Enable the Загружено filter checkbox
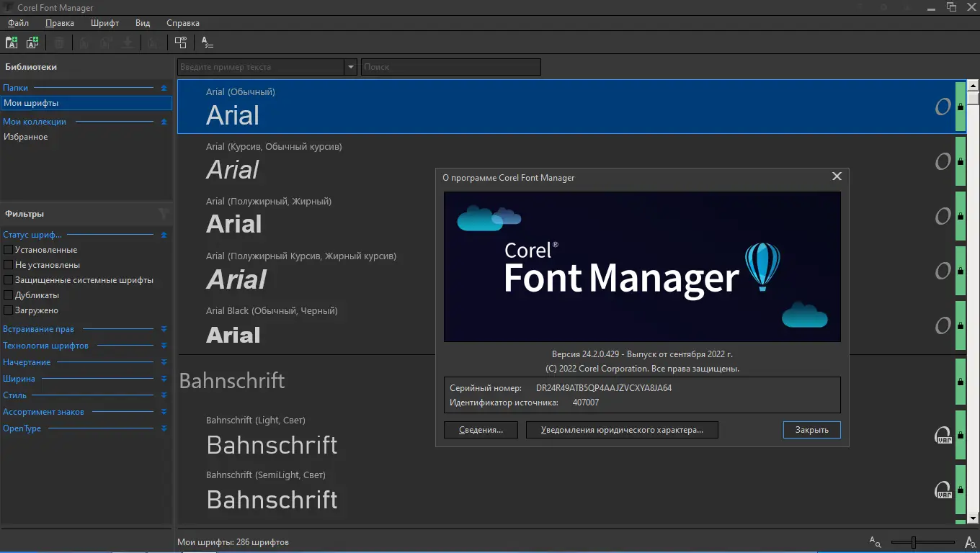 (x=9, y=310)
